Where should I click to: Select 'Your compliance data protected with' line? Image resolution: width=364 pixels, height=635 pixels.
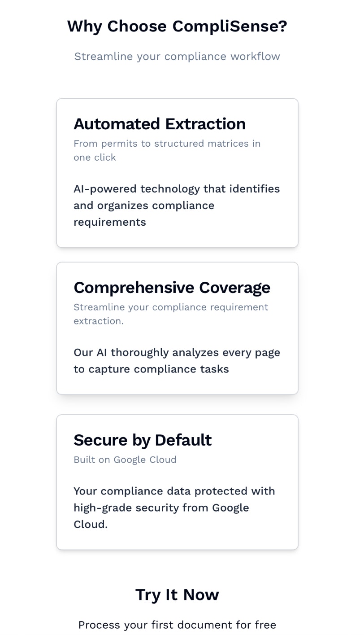[174, 491]
